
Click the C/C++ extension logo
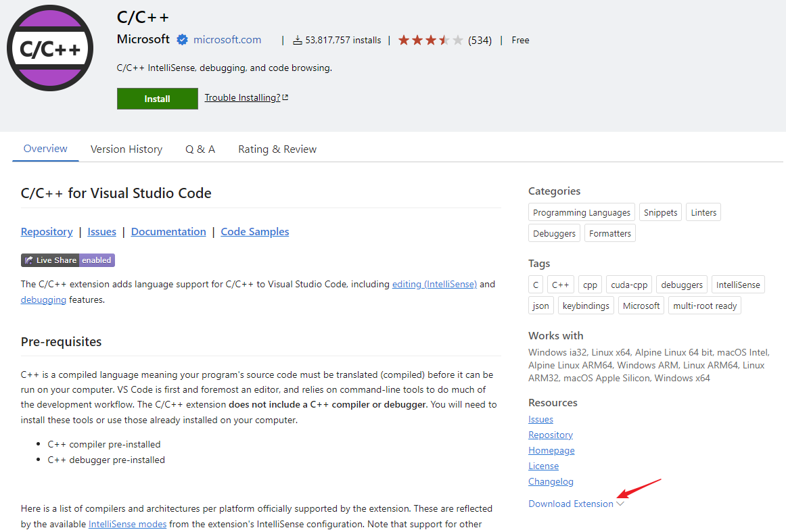(50, 48)
